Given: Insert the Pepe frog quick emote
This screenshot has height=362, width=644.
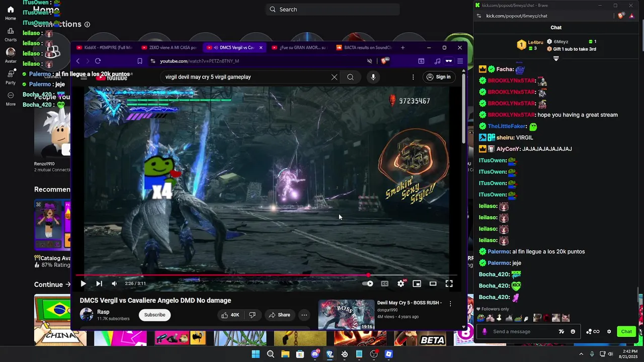Looking at the screenshot, I should click(481, 318).
